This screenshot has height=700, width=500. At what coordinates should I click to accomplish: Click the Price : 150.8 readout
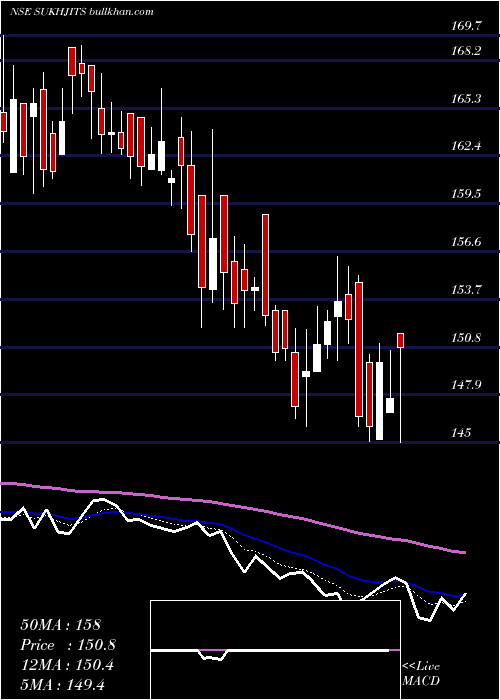(x=68, y=645)
